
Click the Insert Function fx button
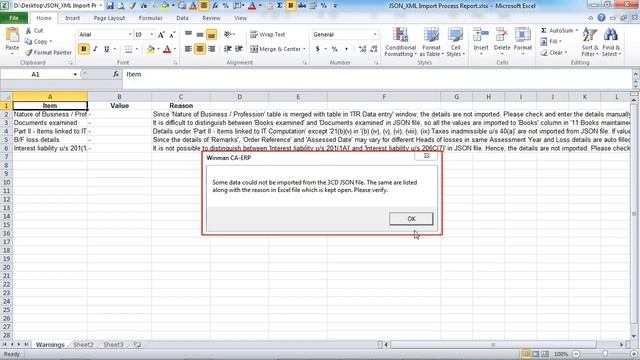point(116,74)
